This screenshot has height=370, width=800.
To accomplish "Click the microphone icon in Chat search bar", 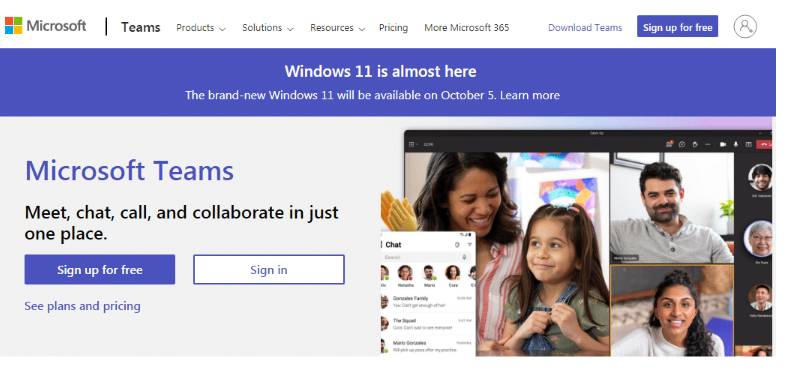I will tap(464, 257).
